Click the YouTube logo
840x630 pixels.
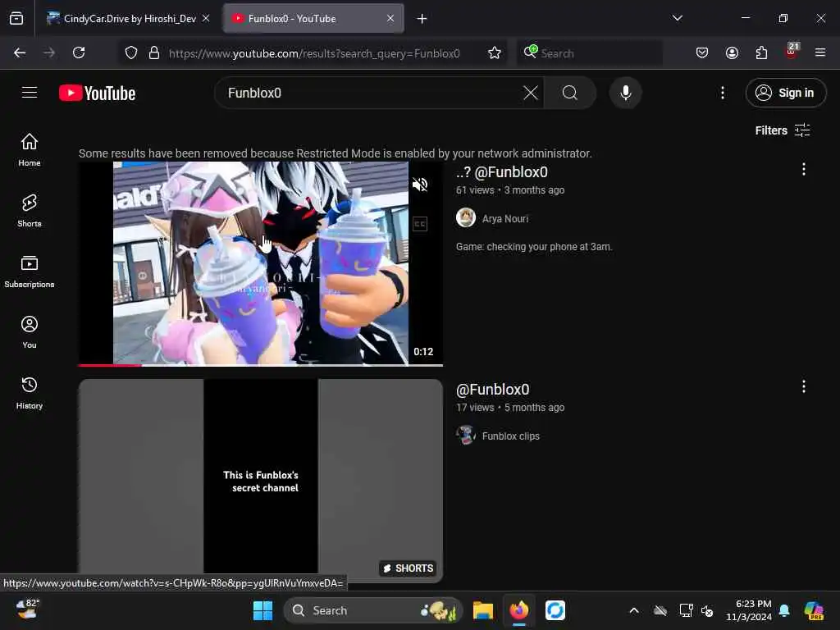[97, 94]
